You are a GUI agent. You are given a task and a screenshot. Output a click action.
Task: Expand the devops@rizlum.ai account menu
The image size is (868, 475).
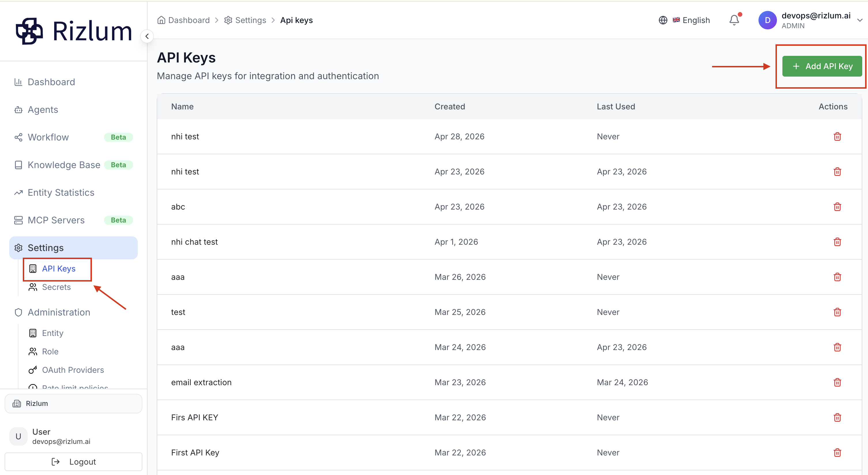(860, 20)
